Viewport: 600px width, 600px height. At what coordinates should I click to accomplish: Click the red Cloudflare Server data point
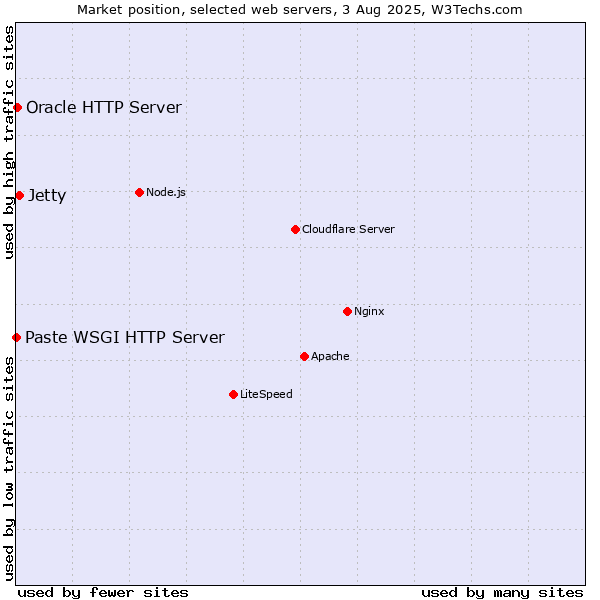(295, 230)
